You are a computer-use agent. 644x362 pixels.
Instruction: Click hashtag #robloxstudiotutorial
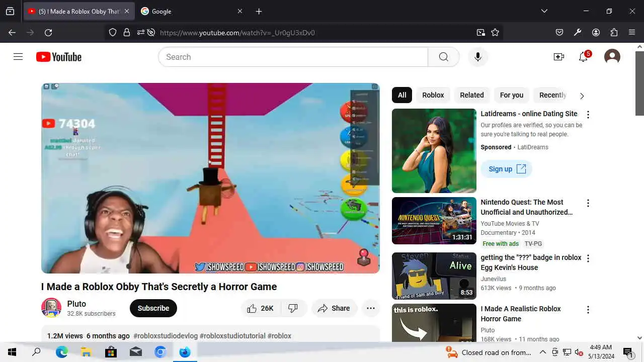232,336
